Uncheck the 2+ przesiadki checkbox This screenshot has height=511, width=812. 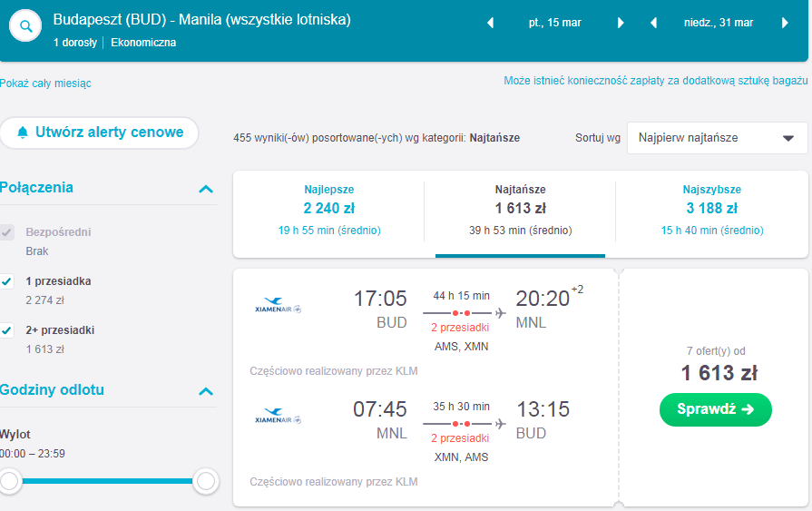[6, 330]
